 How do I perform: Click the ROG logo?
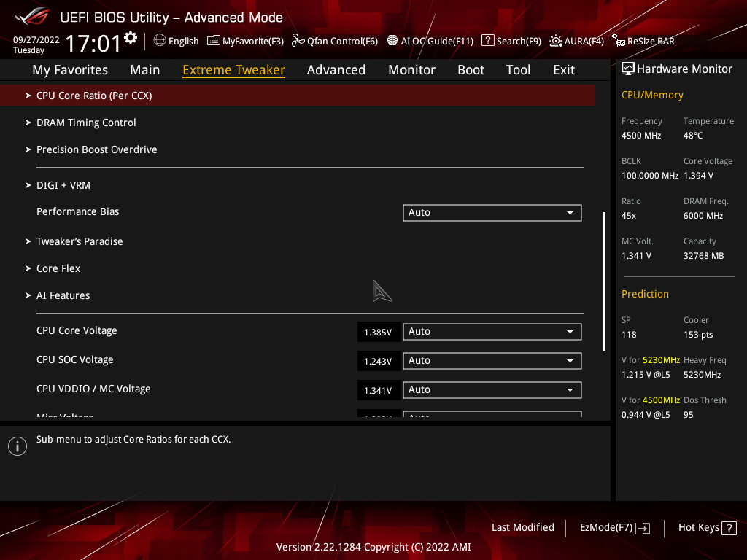[31, 16]
